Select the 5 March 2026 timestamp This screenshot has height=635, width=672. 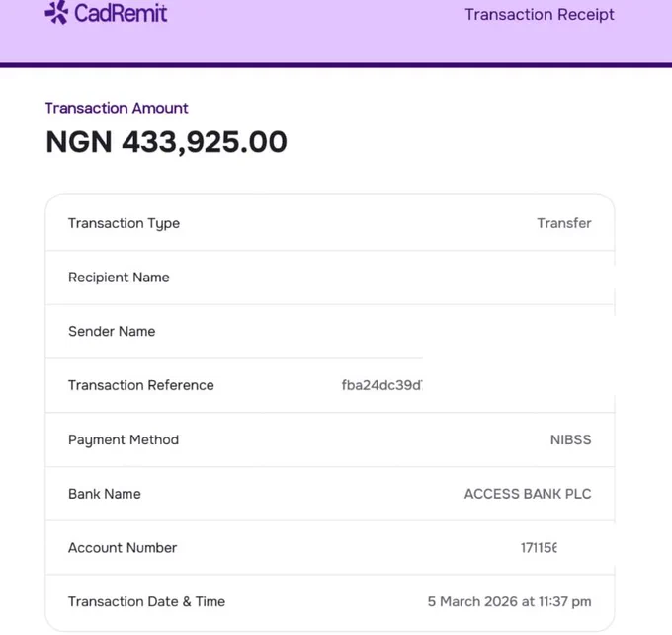tap(509, 601)
